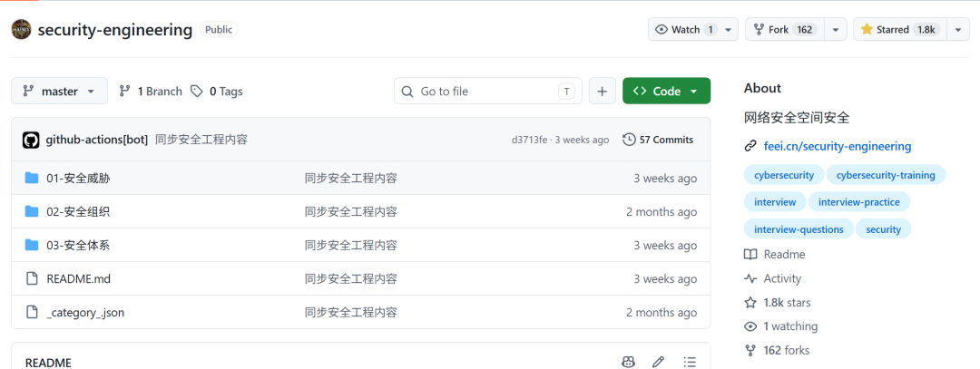The height and width of the screenshot is (369, 980).
Task: Expand the Fork options dropdown arrow
Action: click(836, 29)
